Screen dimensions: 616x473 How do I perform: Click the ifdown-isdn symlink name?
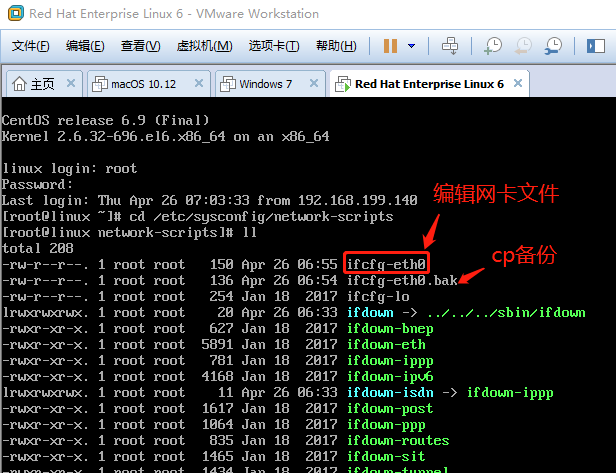click(390, 392)
